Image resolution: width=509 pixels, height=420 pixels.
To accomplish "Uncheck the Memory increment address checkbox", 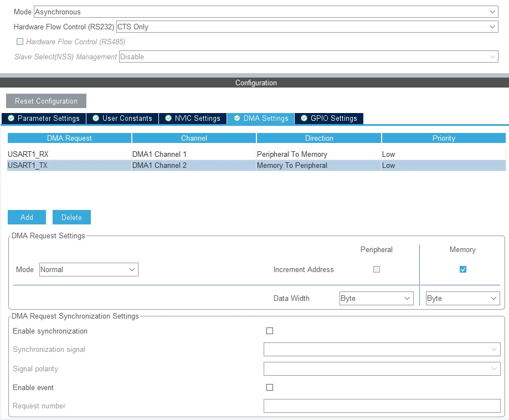I will coord(463,269).
